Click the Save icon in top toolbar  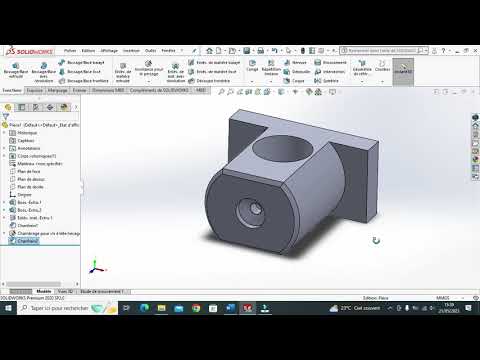(247, 51)
